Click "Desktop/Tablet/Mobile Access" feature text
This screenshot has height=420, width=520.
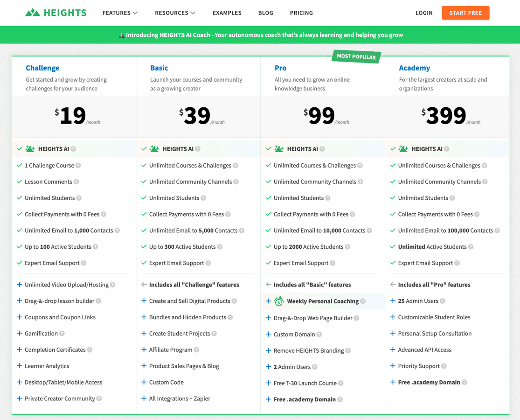click(x=64, y=382)
